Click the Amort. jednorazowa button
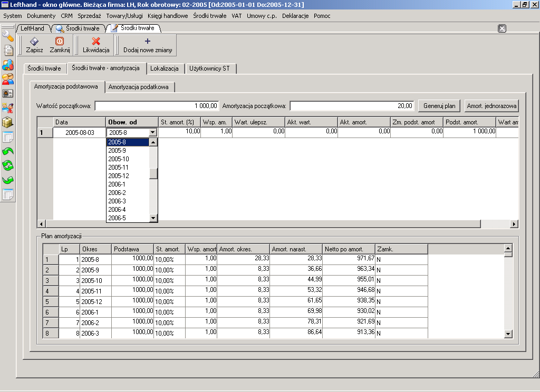 (x=491, y=106)
